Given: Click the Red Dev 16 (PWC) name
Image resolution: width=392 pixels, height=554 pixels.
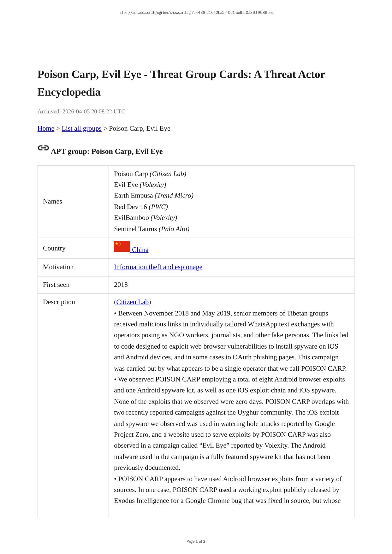Looking at the screenshot, I should pos(141,207).
